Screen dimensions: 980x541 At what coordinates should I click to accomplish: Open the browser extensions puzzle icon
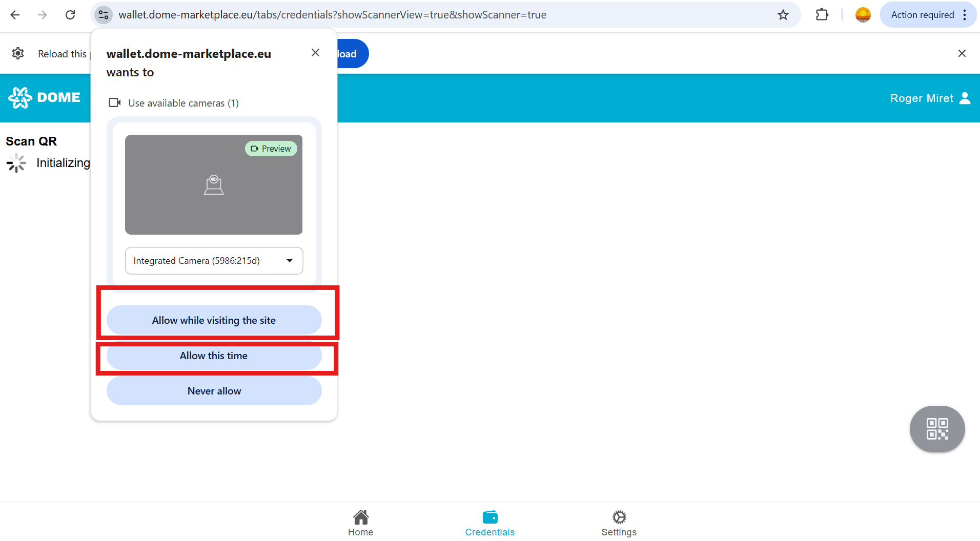click(822, 15)
